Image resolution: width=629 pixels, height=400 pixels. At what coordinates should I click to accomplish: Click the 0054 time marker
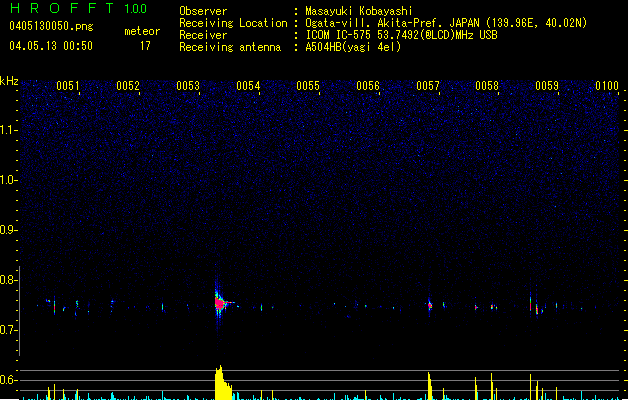[x=248, y=86]
